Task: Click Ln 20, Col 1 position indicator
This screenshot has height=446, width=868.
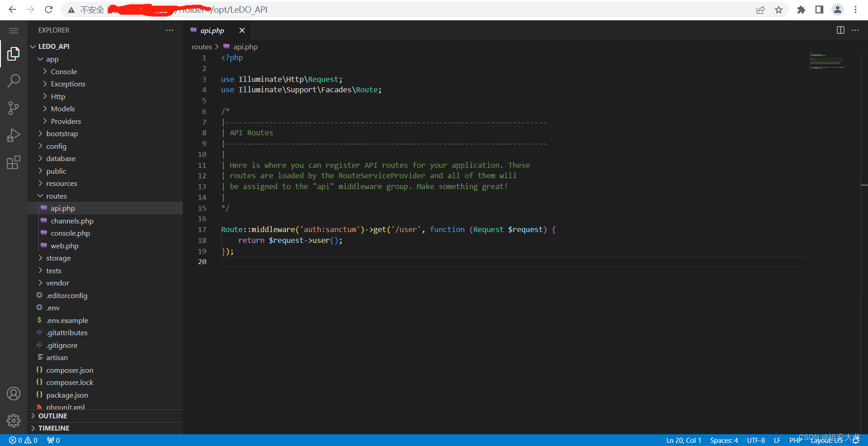Action: (684, 440)
